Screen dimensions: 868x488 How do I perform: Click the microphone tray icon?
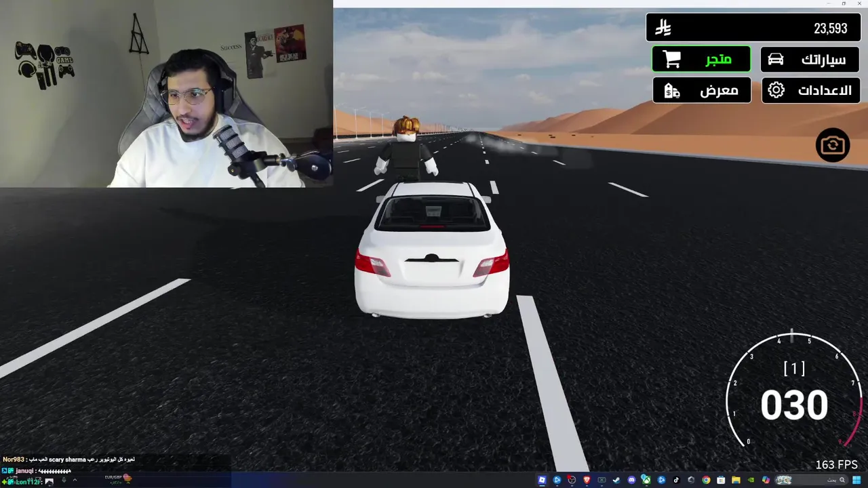(x=64, y=480)
